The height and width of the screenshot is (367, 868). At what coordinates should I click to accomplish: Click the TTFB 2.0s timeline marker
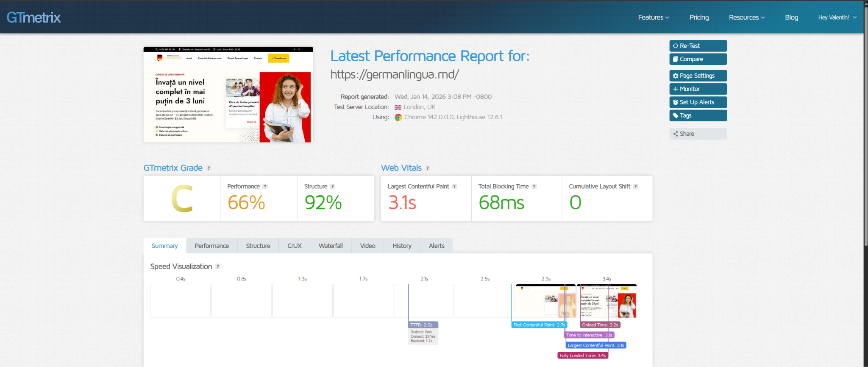423,325
